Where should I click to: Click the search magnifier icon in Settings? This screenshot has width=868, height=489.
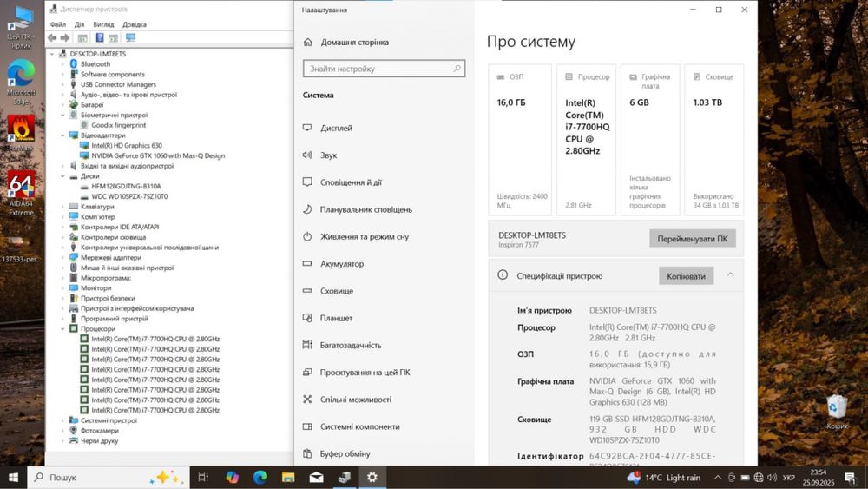tap(457, 69)
